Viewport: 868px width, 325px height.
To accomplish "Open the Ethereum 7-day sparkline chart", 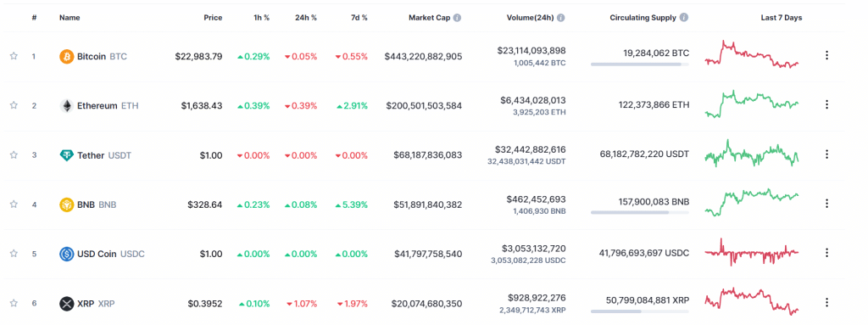I will [x=752, y=104].
